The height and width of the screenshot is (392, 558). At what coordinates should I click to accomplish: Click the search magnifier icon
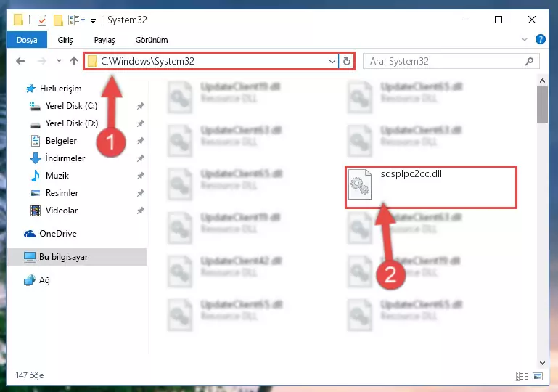tap(529, 61)
